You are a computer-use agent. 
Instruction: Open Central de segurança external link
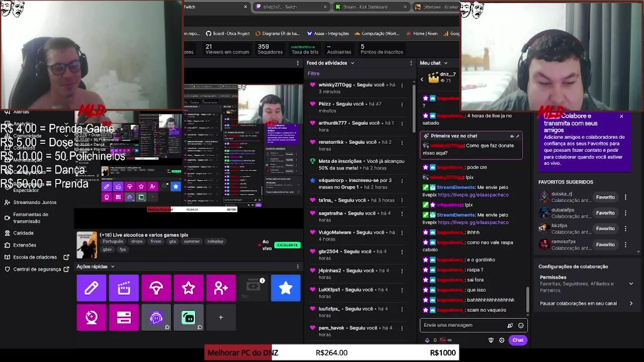pos(37,269)
